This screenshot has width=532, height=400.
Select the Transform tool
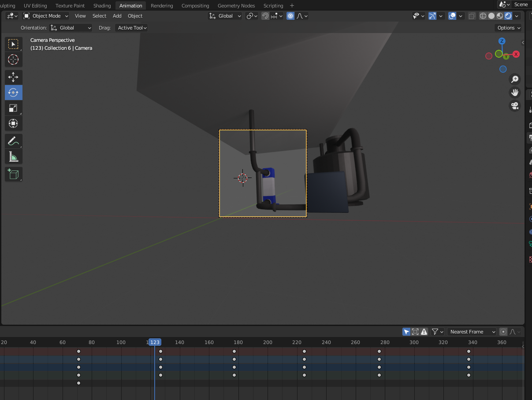[13, 123]
